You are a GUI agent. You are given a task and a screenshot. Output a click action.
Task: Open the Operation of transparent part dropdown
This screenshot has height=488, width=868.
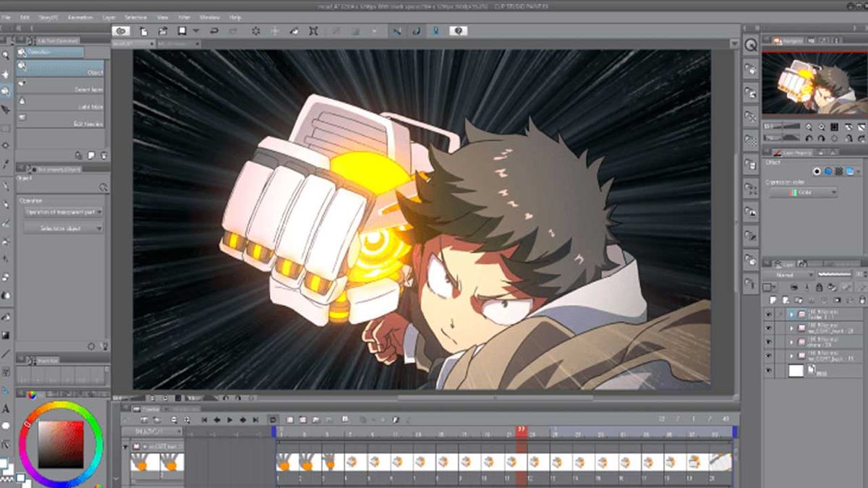click(x=64, y=212)
